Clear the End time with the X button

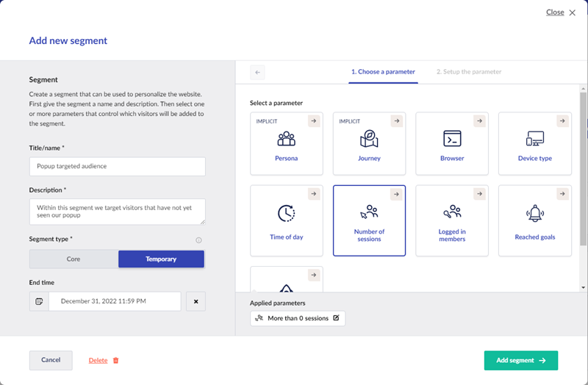point(196,301)
